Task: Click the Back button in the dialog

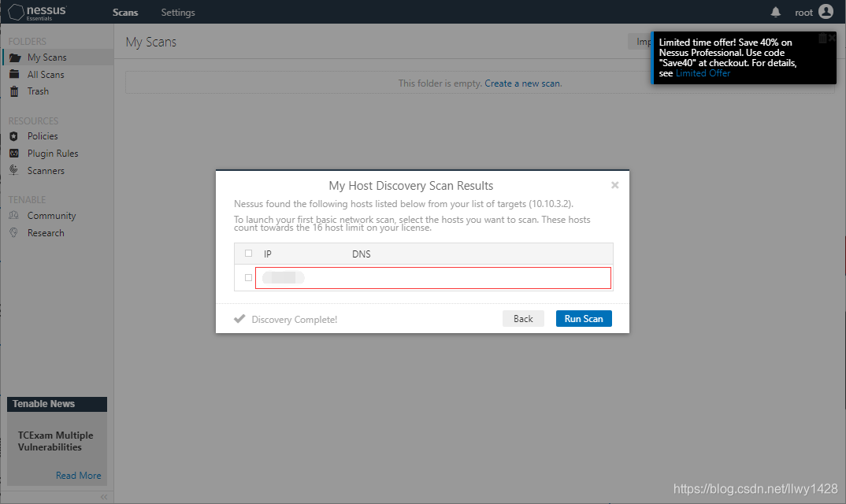Action: coord(523,318)
